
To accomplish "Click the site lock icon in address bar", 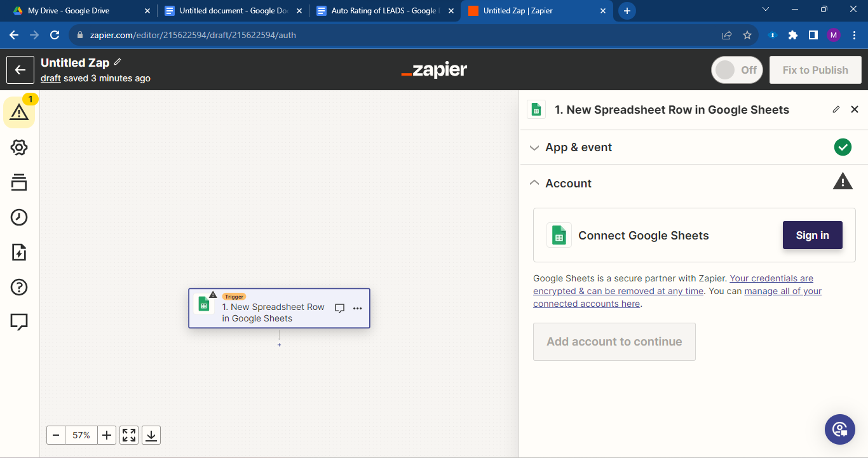I will tap(79, 35).
